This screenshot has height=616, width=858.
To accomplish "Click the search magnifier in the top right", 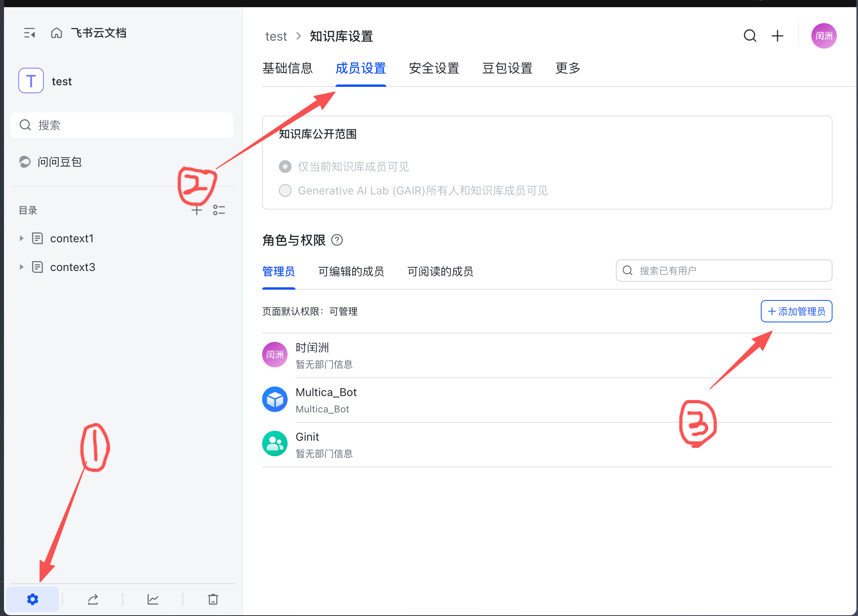I will [x=750, y=36].
